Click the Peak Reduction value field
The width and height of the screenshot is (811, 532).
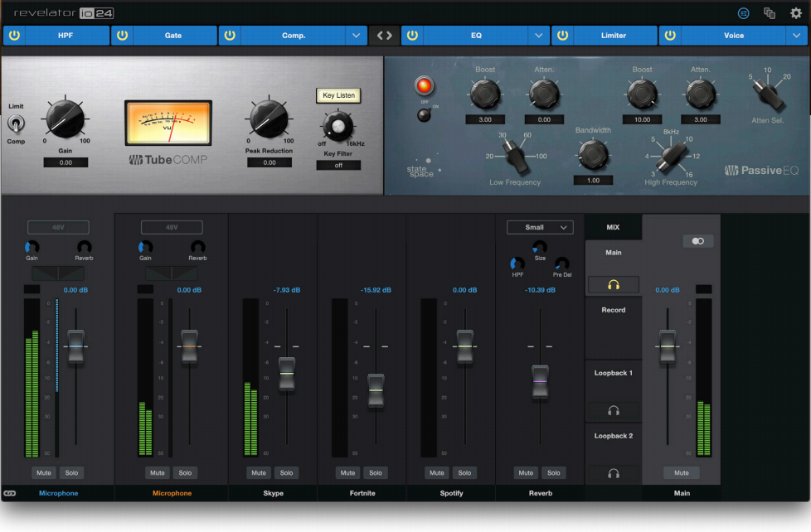point(270,162)
